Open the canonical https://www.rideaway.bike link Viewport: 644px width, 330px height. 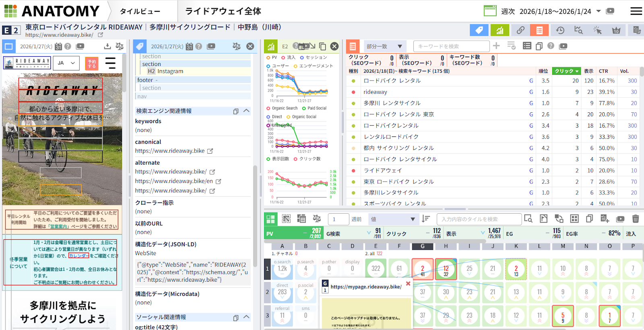[x=170, y=151]
